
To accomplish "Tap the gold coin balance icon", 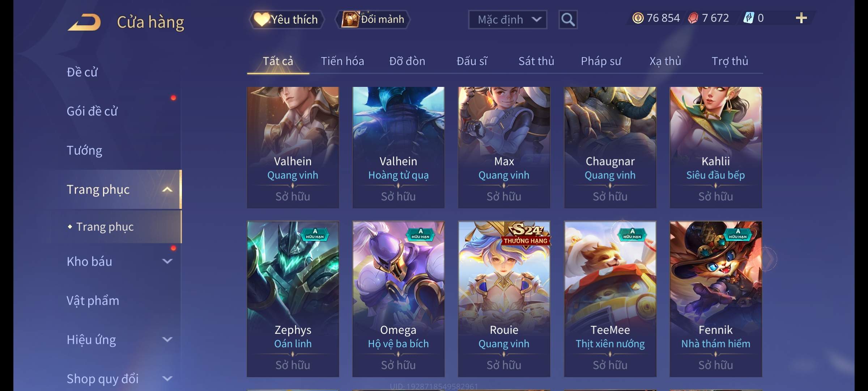I will coord(638,18).
